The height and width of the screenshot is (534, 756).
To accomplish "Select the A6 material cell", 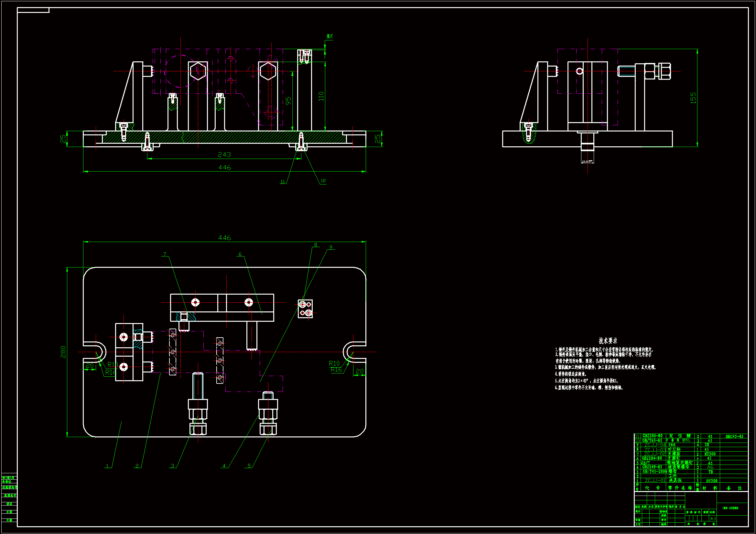I will (710, 467).
